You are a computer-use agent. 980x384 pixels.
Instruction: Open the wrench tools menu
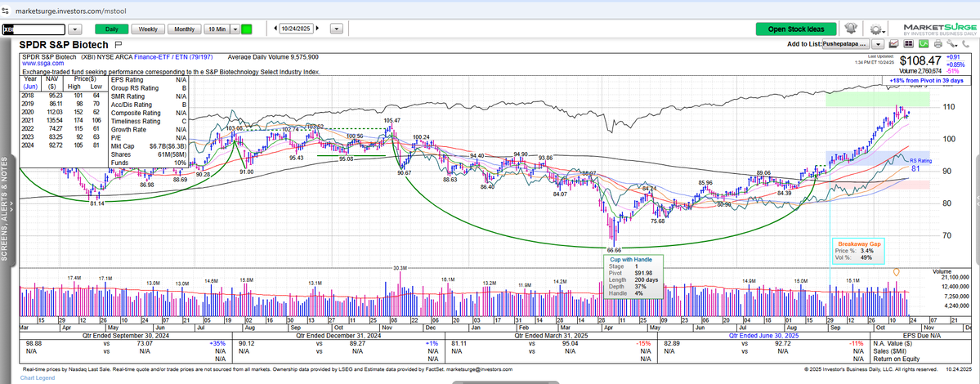click(951, 43)
